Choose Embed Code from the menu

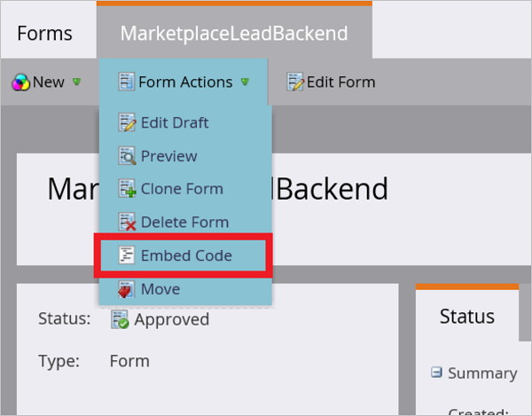(x=186, y=255)
